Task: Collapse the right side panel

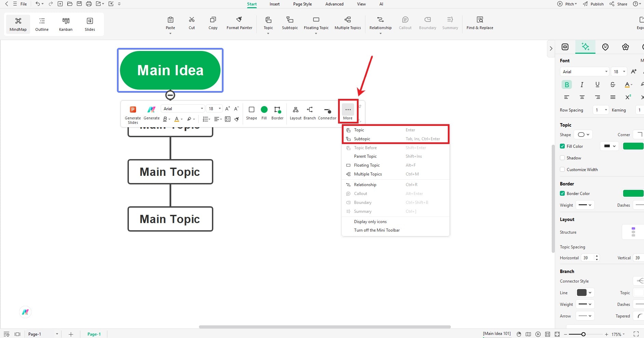Action: coord(551,49)
